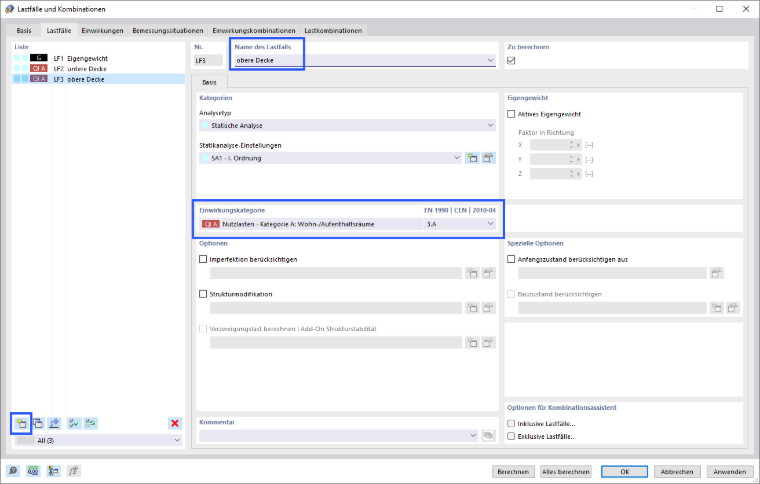Image resolution: width=760 pixels, height=484 pixels.
Task: Enable Aktives Eigengewicht checkbox
Action: coord(511,114)
